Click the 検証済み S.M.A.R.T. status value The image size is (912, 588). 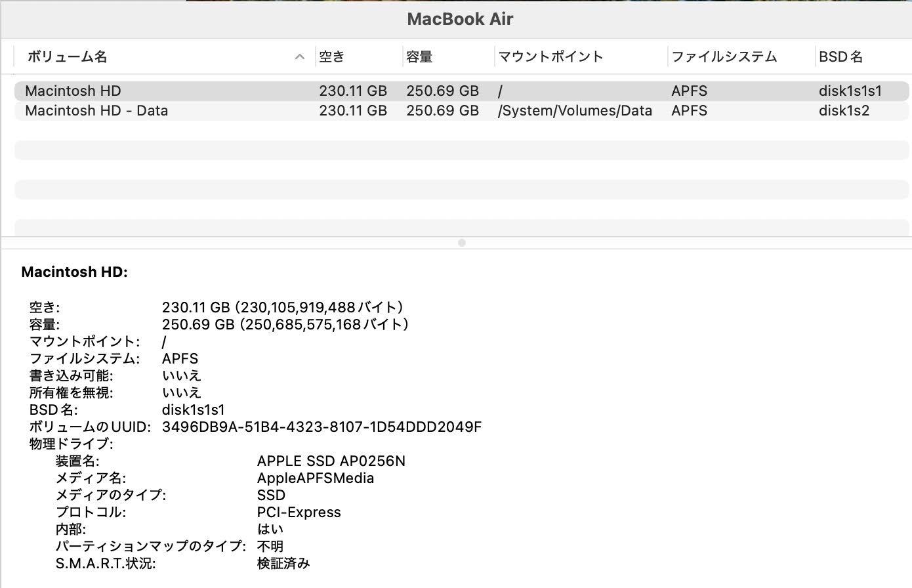coord(283,564)
